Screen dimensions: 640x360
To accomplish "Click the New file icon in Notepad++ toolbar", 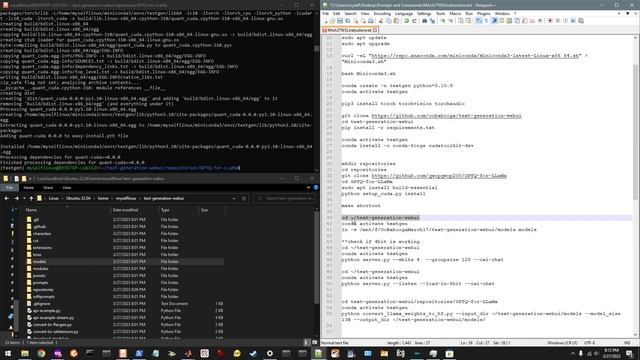I will tap(326, 20).
